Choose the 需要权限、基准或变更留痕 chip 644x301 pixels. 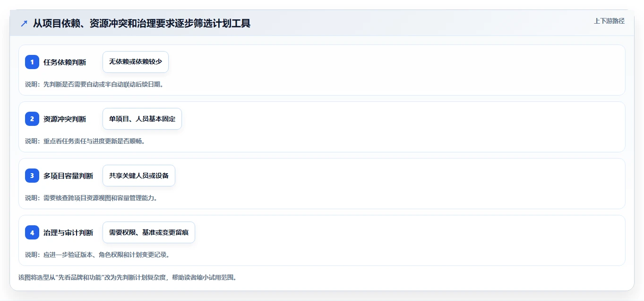coord(149,232)
